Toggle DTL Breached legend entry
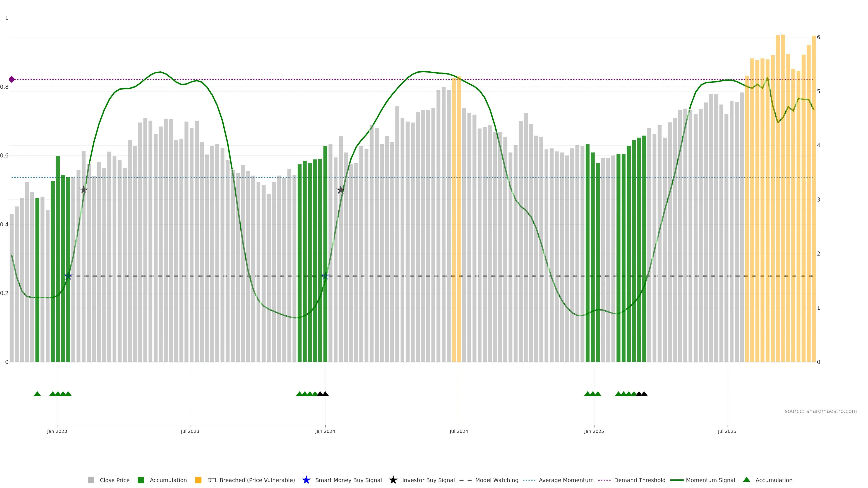This screenshot has height=488, width=868. 251,480
